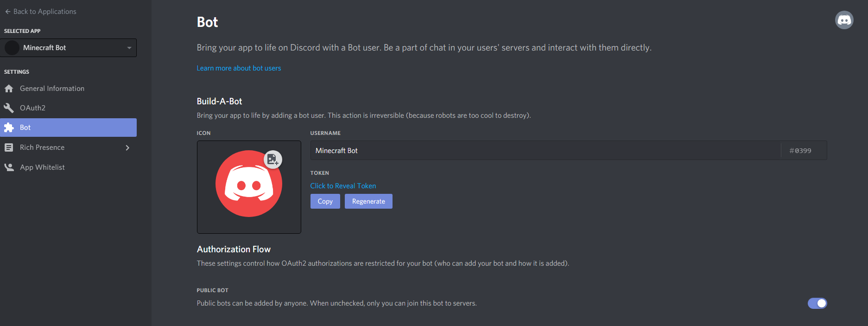This screenshot has width=868, height=326.
Task: Click the General Information home icon
Action: (9, 89)
